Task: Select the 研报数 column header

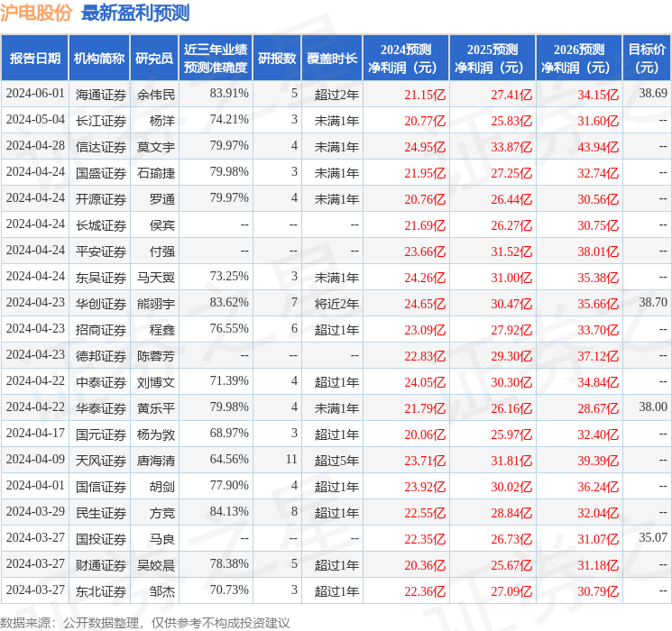Action: click(x=277, y=58)
